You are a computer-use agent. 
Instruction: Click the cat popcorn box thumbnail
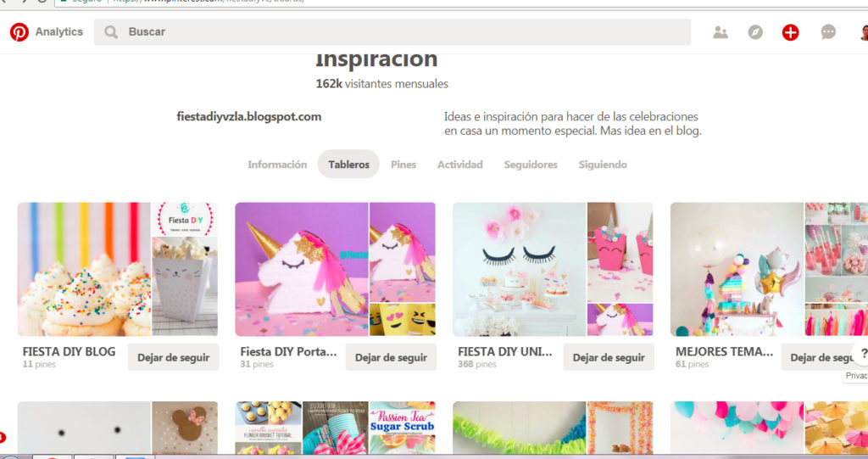185,287
